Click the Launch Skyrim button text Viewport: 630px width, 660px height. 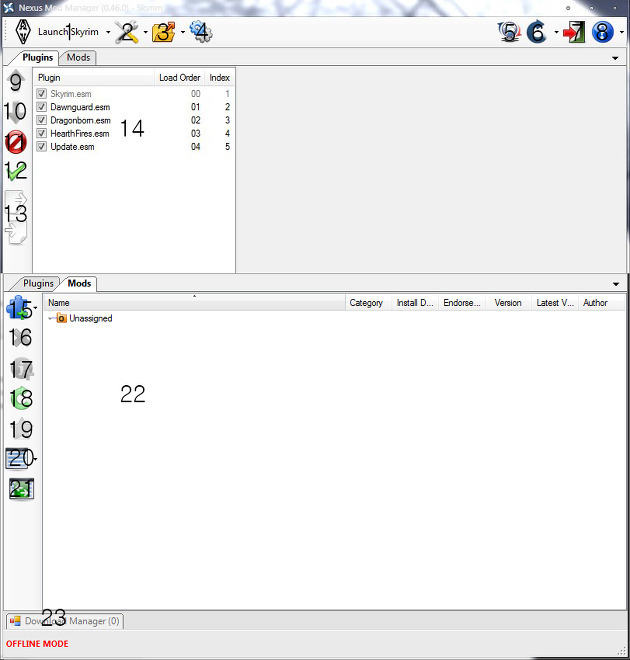coord(68,32)
